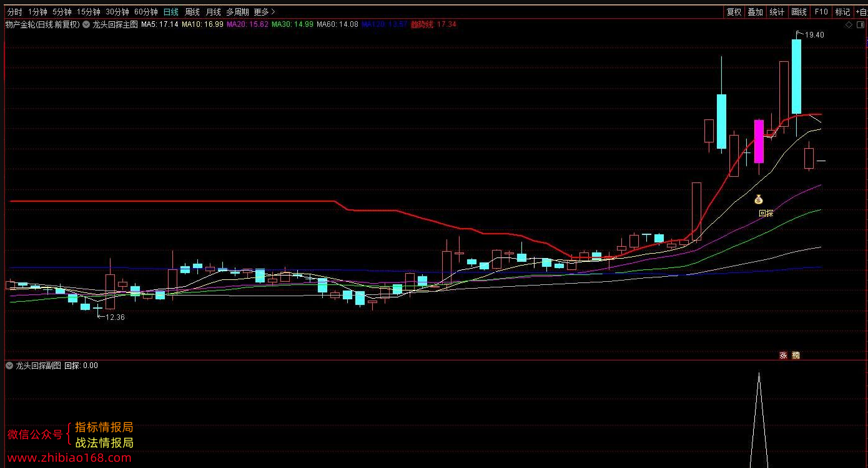Click the 榜 badge icon
The image size is (868, 468).
796,355
